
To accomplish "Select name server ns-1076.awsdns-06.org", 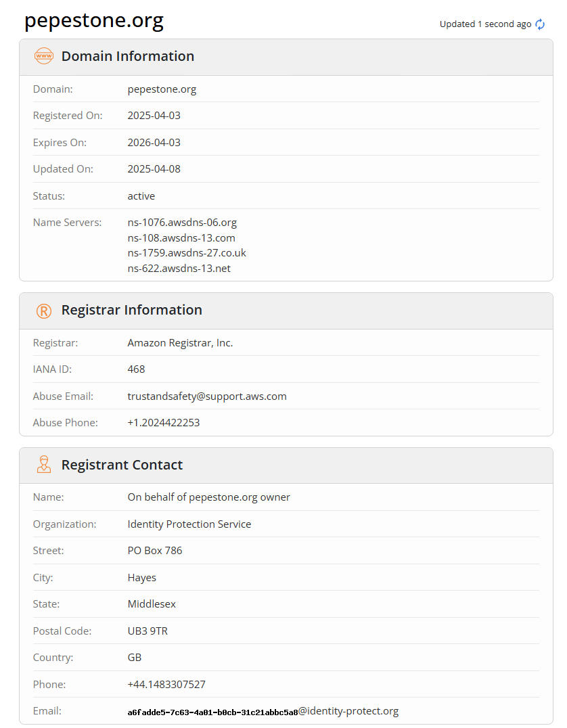I will [x=182, y=223].
